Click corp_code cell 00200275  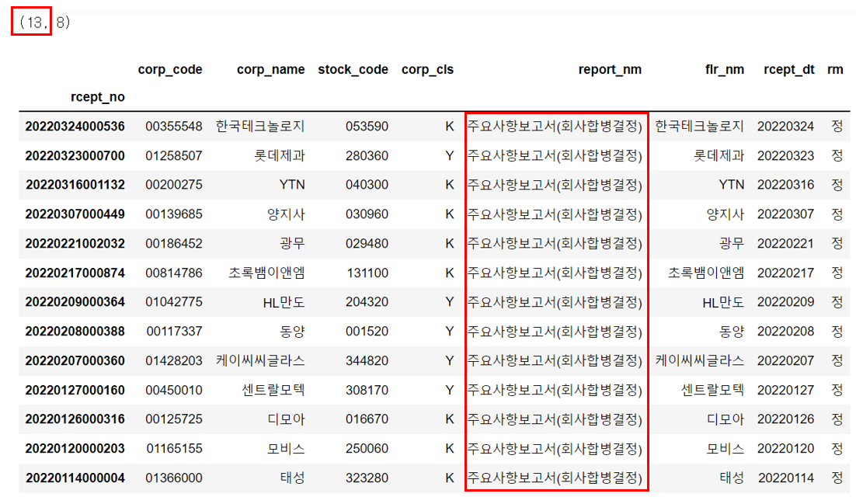[x=173, y=185]
